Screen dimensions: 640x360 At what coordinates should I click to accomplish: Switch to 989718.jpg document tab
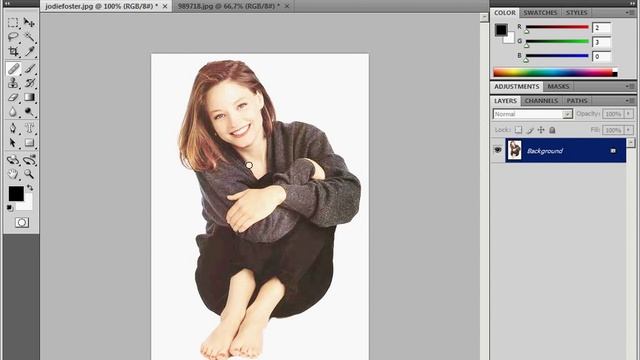(x=229, y=6)
